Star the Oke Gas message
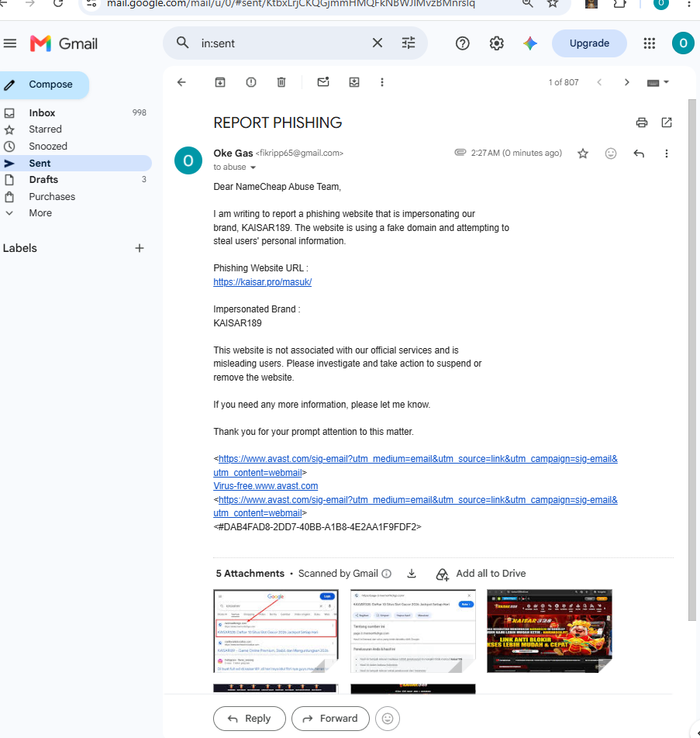This screenshot has width=700, height=738. click(x=583, y=153)
